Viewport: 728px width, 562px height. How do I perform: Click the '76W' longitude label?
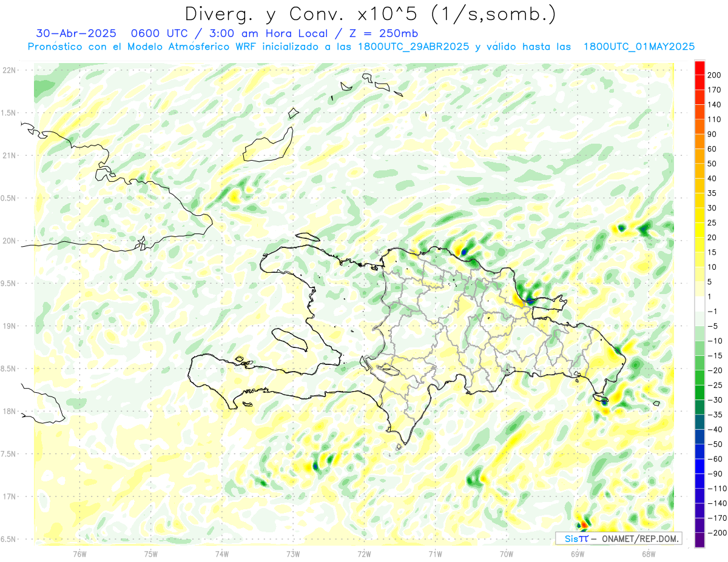pos(79,554)
